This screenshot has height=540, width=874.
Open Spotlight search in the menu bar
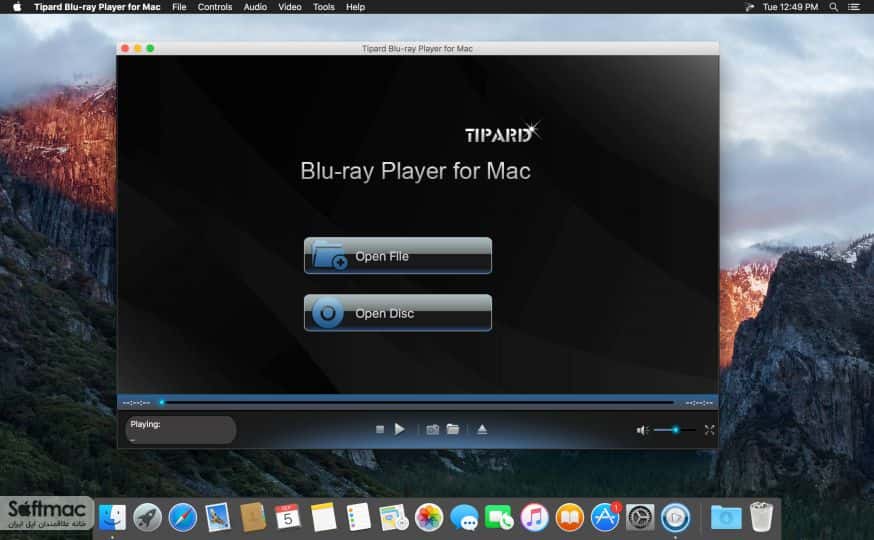pyautogui.click(x=833, y=7)
